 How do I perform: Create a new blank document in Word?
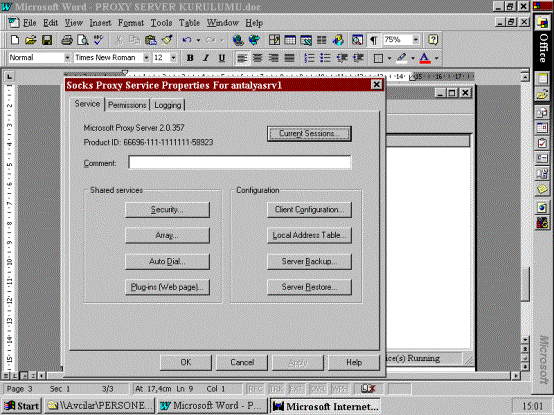click(x=15, y=40)
